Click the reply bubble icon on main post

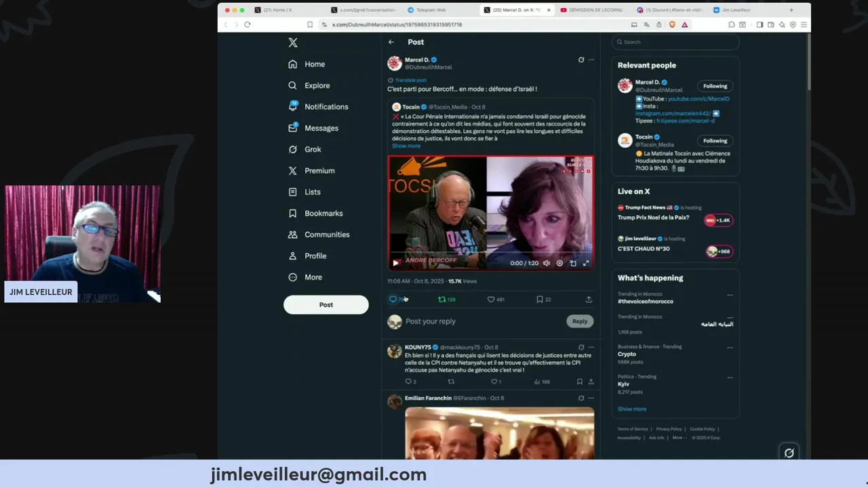[393, 299]
